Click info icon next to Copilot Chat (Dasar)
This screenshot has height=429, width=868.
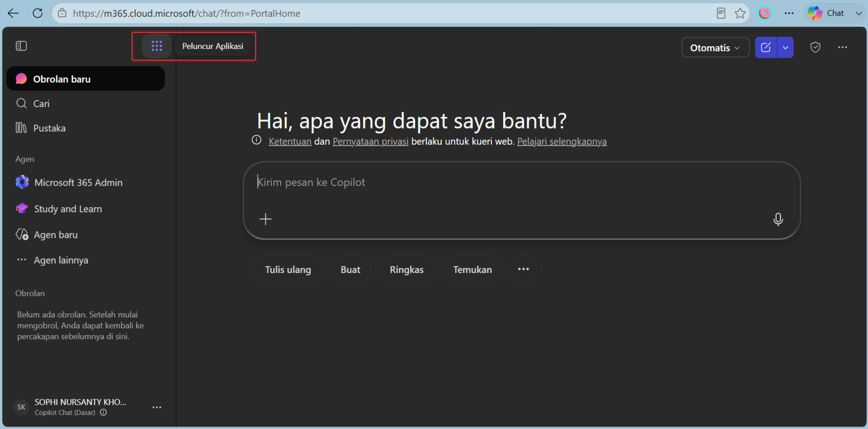(x=103, y=412)
